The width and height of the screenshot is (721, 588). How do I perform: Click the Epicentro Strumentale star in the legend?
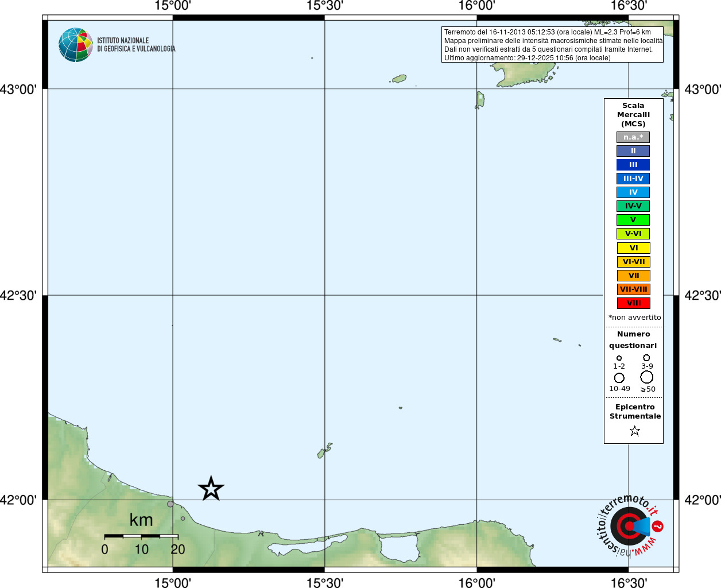click(634, 431)
